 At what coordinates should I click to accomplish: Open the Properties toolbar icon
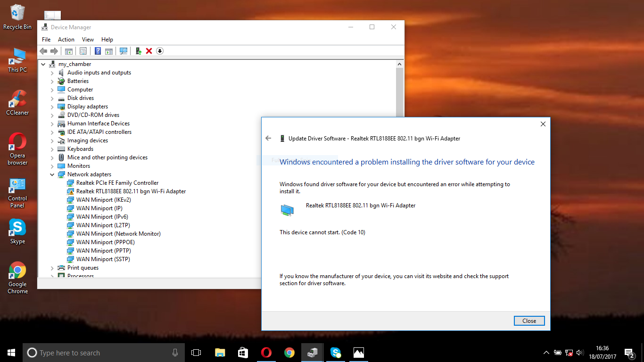coord(83,51)
